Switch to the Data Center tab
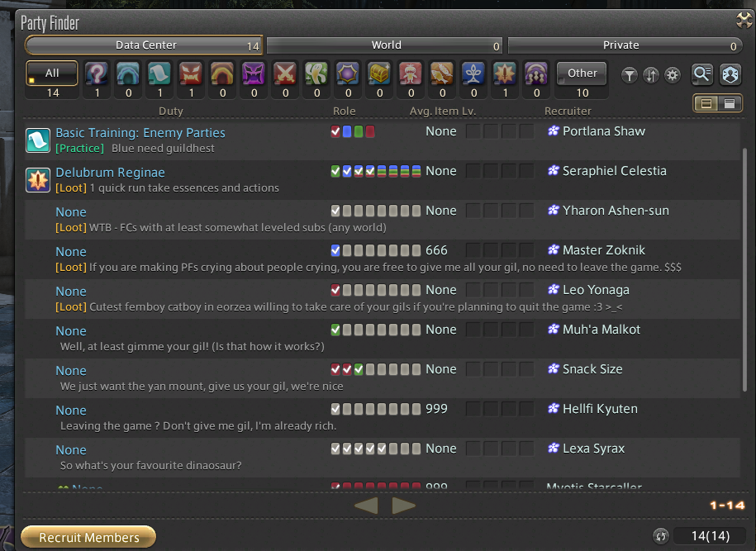Viewport: 756px width, 551px height. tap(144, 45)
